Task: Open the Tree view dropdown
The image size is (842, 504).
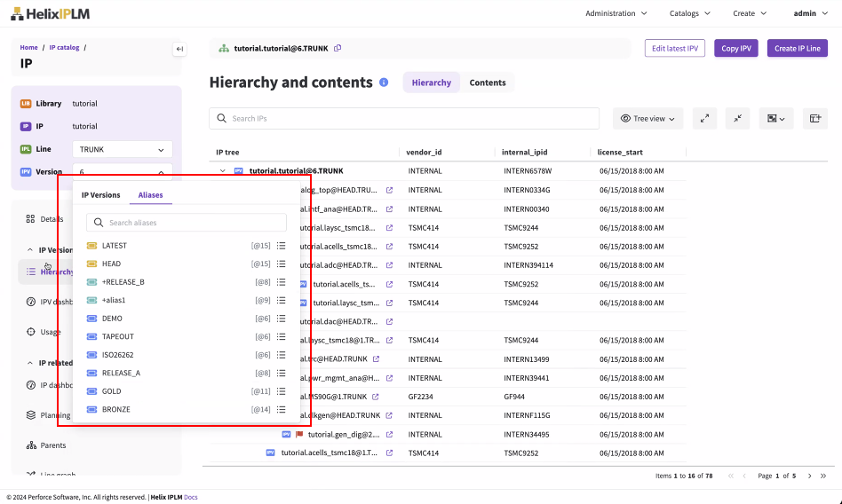Action: tap(647, 118)
